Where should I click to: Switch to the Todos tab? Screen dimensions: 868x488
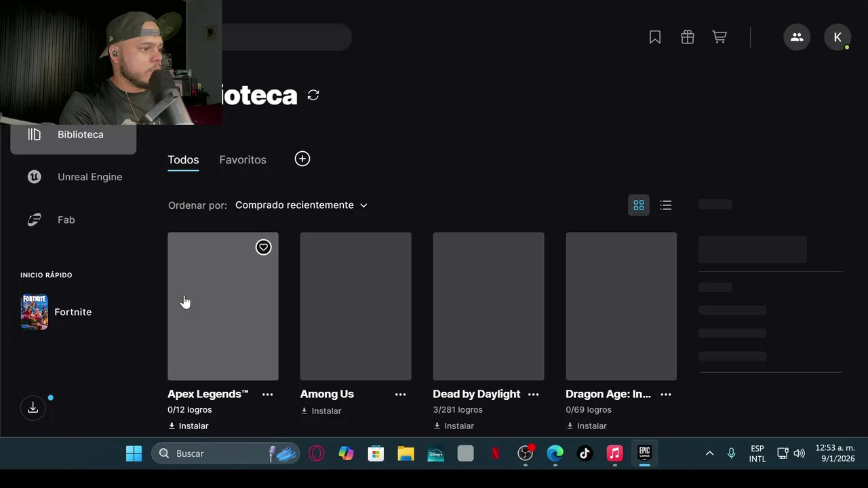click(x=183, y=160)
